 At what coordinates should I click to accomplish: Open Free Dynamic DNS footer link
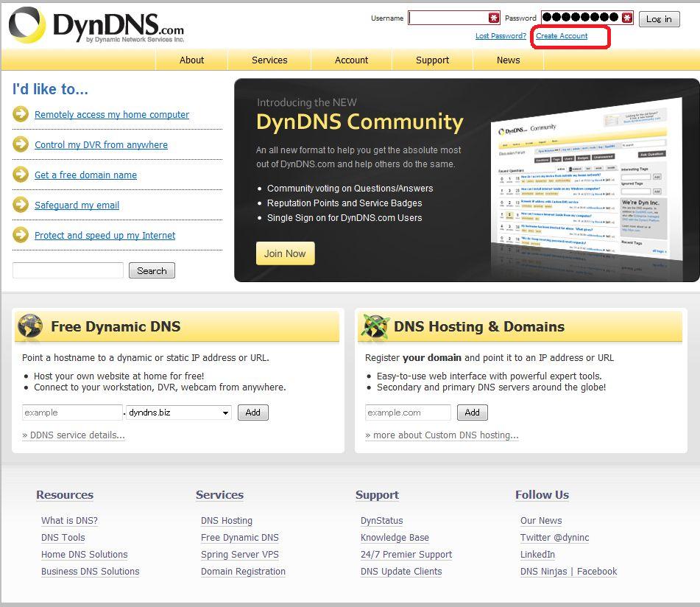[240, 537]
